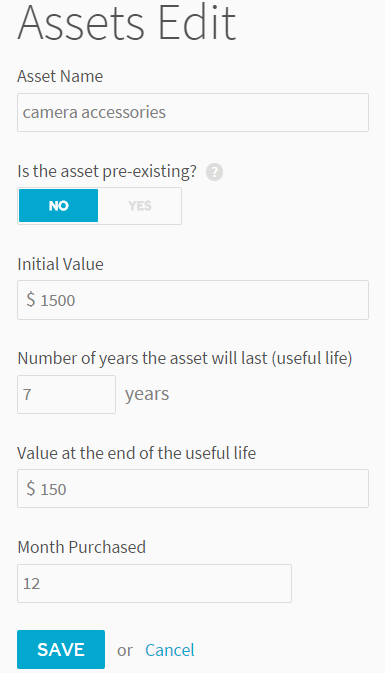Click the 'years' unit text next to useful life
The image size is (385, 673).
click(147, 395)
